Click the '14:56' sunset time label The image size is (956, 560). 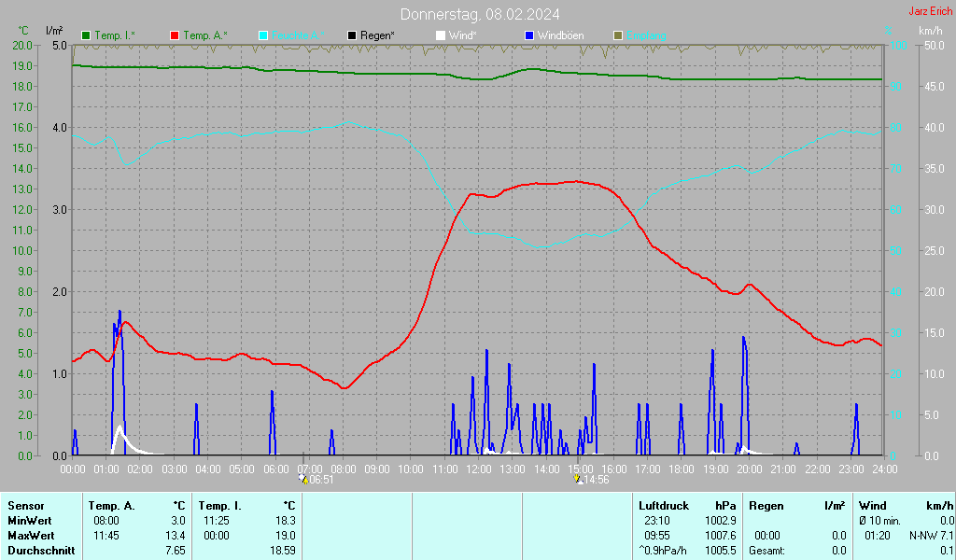click(x=597, y=480)
